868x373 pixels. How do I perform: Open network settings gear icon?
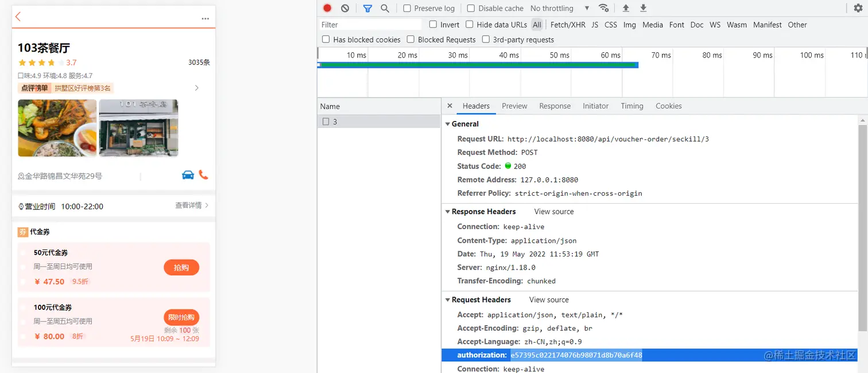coord(858,8)
